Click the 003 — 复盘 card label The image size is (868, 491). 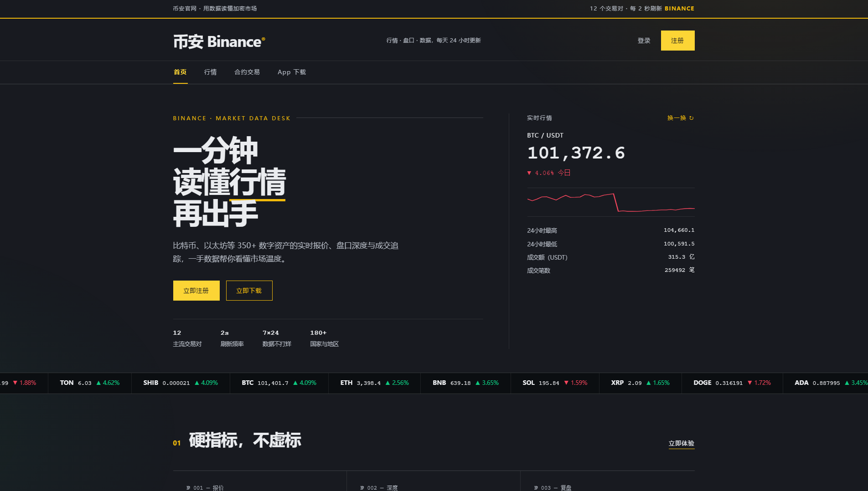coord(553,488)
